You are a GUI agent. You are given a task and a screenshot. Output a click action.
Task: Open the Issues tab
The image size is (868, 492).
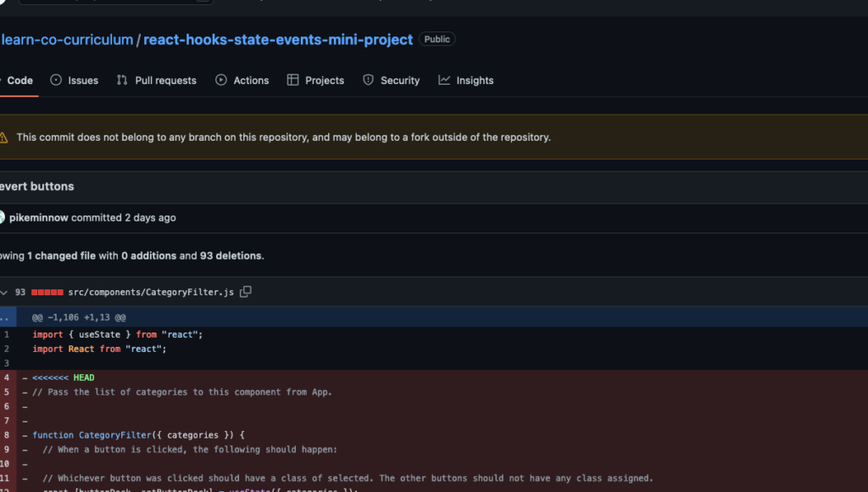click(75, 81)
